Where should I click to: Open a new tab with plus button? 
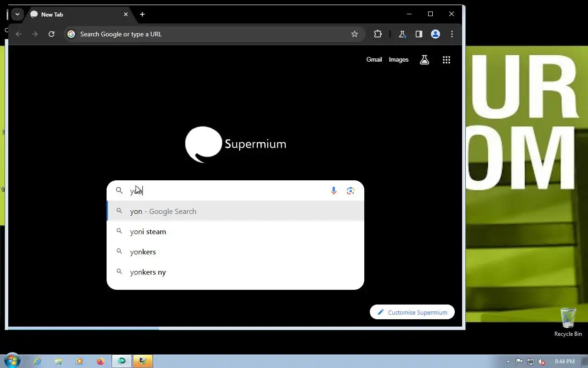[x=142, y=14]
